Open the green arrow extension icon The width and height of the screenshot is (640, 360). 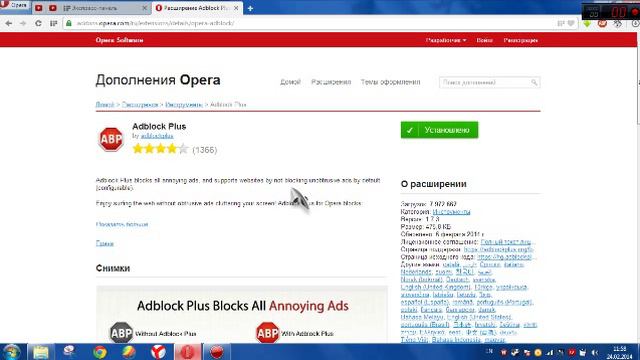(587, 24)
